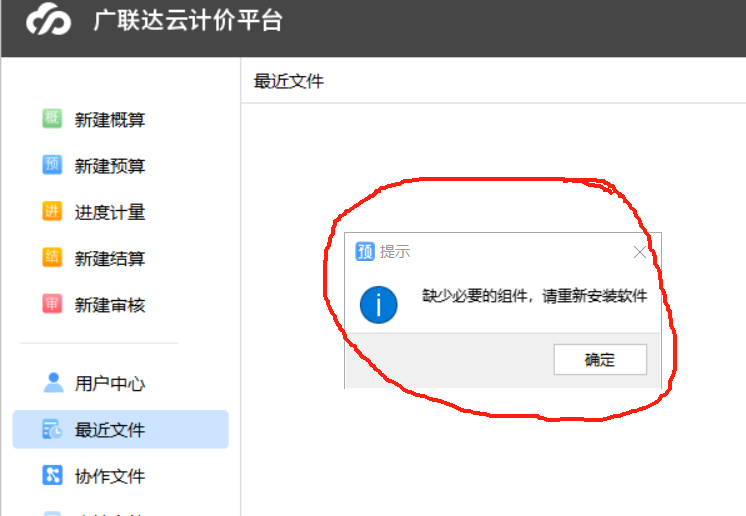Screen dimensions: 746x516
Task: Click the 新建预算 blue icon
Action: (x=52, y=165)
